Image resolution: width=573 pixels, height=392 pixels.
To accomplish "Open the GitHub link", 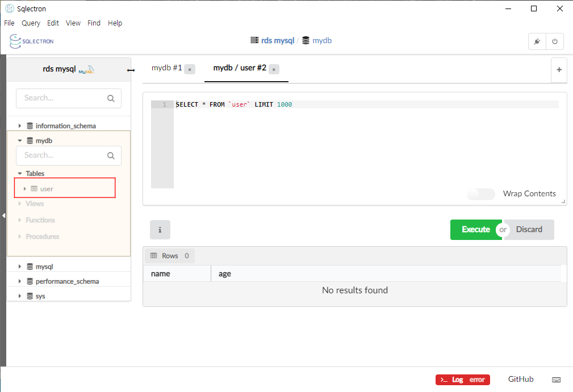I will 521,379.
